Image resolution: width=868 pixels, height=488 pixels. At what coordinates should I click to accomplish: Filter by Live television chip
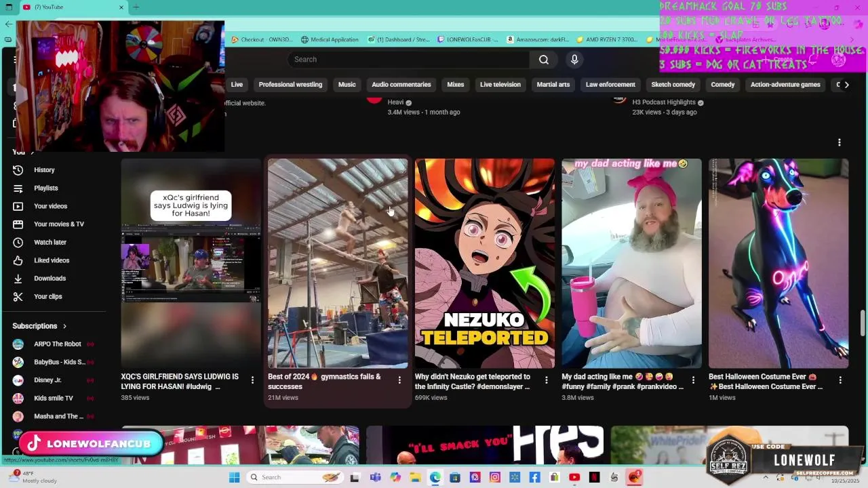coord(500,85)
